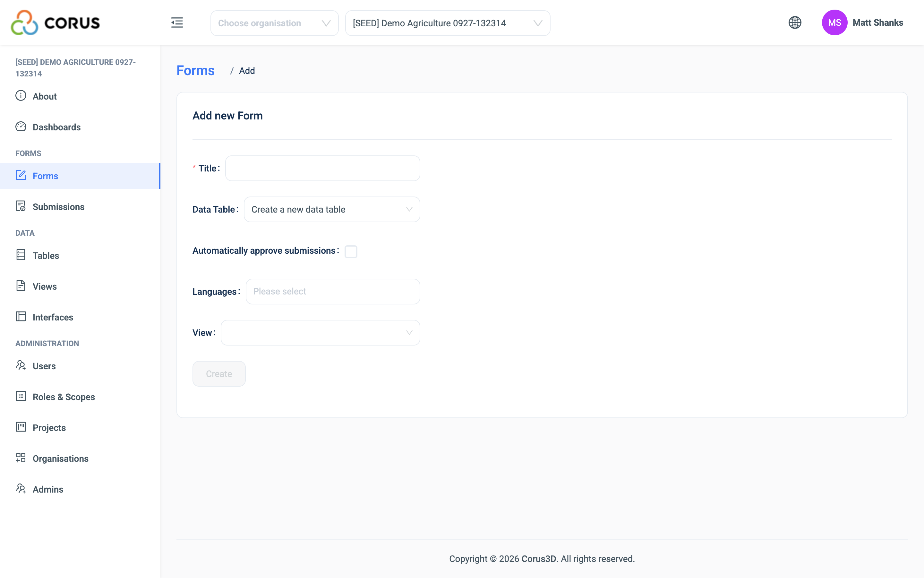Click the Dashboards gauge icon
This screenshot has height=578, width=924.
point(21,127)
